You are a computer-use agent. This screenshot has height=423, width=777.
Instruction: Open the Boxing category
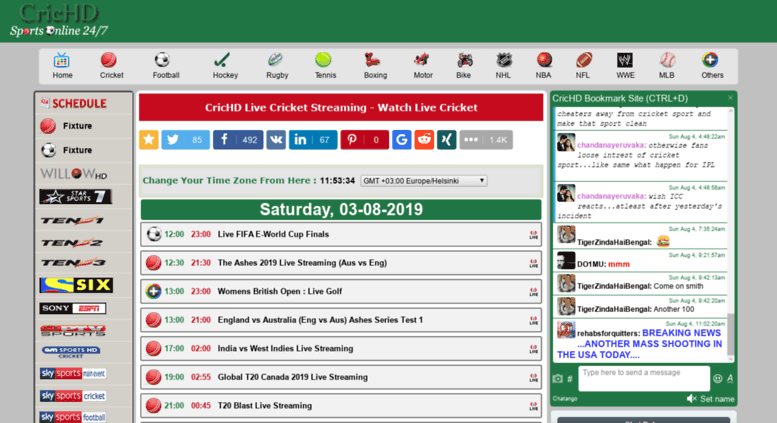tap(375, 66)
